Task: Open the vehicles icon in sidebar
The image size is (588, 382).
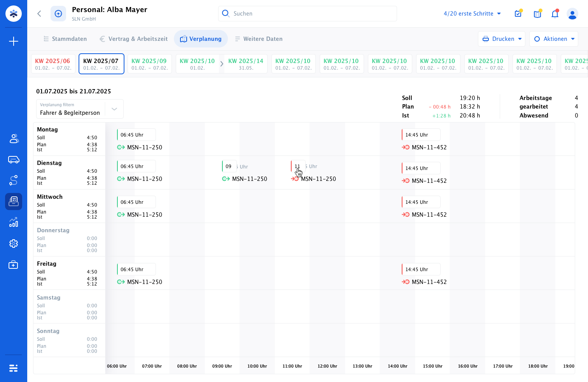Action: coord(14,159)
